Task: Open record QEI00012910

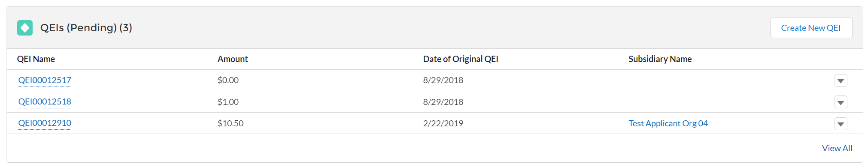Action: (x=45, y=123)
